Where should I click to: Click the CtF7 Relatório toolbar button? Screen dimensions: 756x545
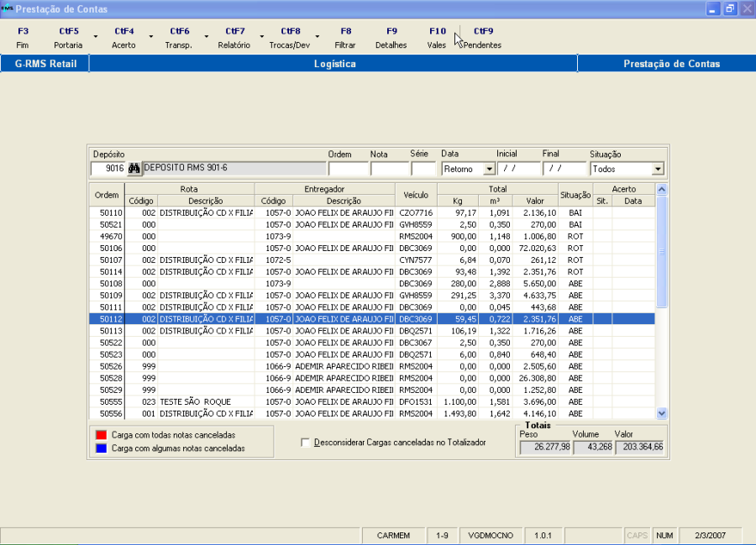234,38
